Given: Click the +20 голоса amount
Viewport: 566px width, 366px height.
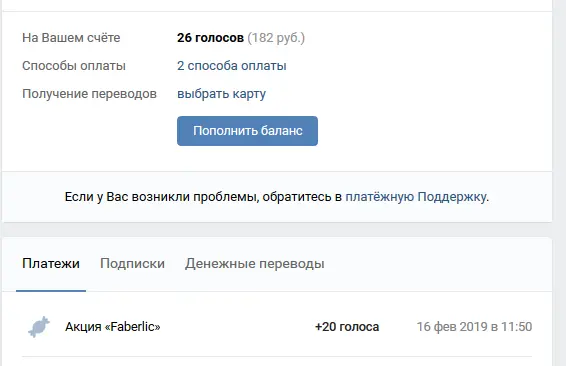Looking at the screenshot, I should [347, 327].
